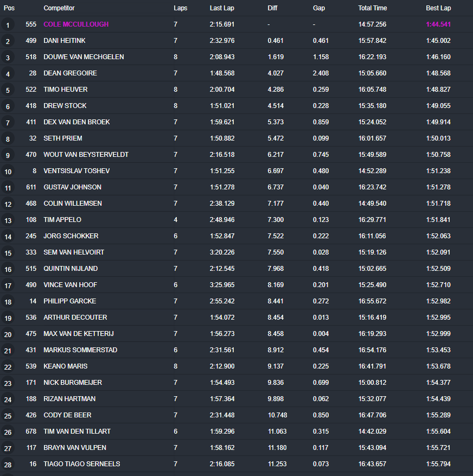Click the Total Time column header

372,8
